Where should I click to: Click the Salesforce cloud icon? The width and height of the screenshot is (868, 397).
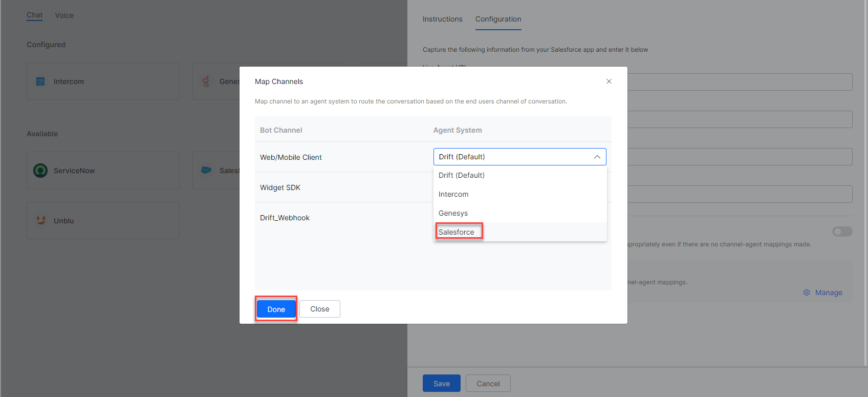pos(206,171)
